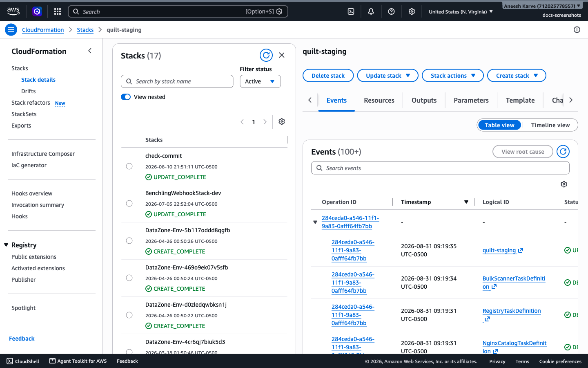Click the Delete stack button
Viewport: 588px width, 368px height.
click(328, 76)
